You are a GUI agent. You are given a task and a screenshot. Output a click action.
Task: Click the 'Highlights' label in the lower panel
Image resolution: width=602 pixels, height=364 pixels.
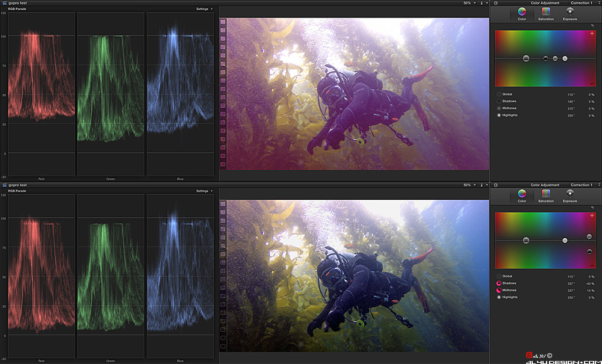pyautogui.click(x=510, y=297)
